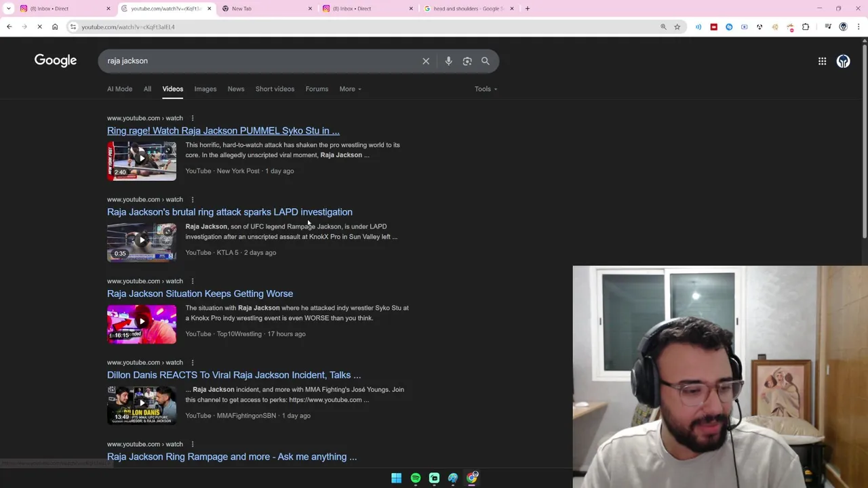The height and width of the screenshot is (488, 868).
Task: Play the 16:15 Top10Wrestling video thumbnail
Action: tap(141, 324)
